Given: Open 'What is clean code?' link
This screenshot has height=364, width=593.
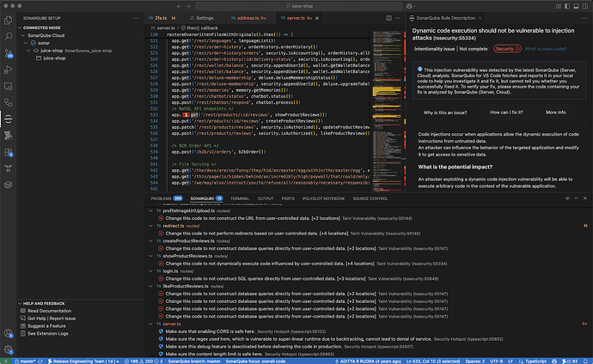Looking at the screenshot, I should tap(546, 49).
